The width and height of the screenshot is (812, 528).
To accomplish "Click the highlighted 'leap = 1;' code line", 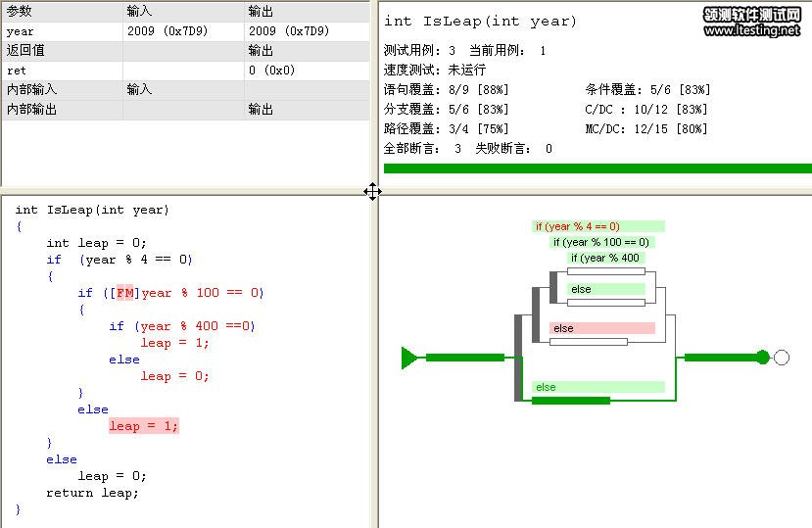I will click(144, 426).
